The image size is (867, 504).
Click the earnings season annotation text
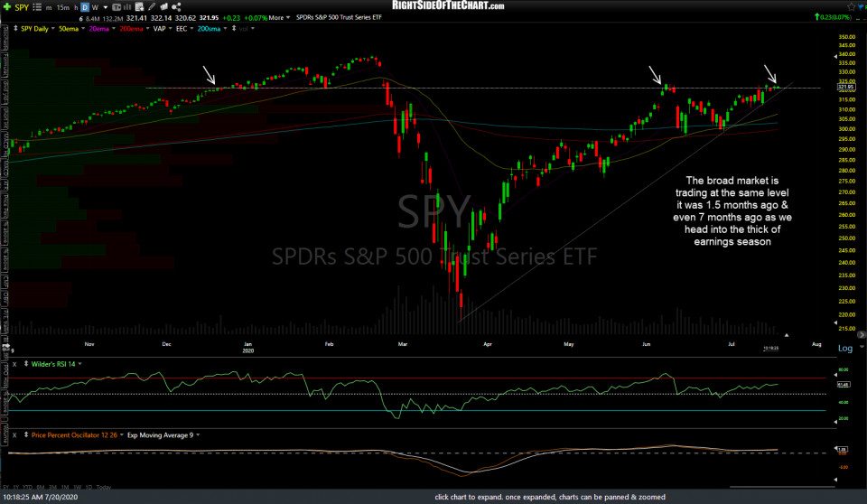pos(732,210)
